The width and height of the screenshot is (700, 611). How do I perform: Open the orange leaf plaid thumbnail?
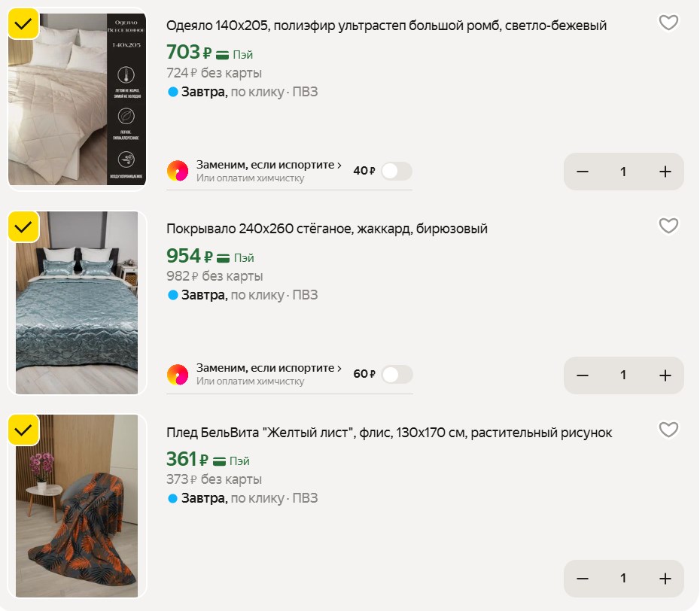click(x=77, y=506)
